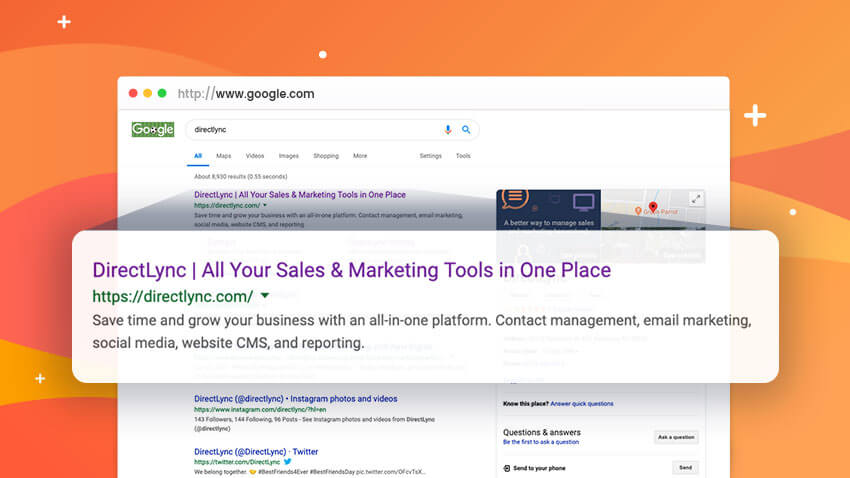Open the Shopping results tab

[326, 156]
